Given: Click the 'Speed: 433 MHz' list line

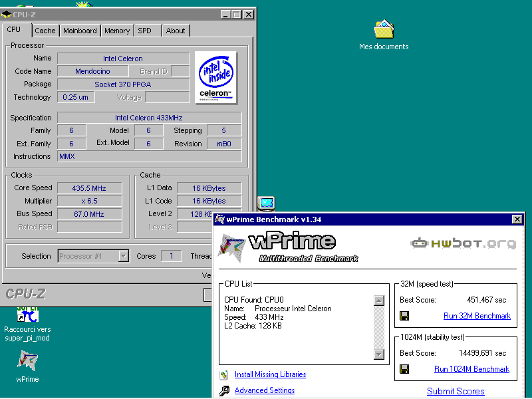Looking at the screenshot, I should click(x=254, y=317).
